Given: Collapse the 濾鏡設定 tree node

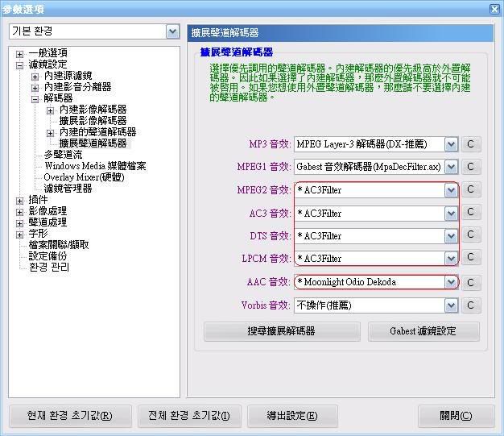Looking at the screenshot, I should [x=20, y=64].
